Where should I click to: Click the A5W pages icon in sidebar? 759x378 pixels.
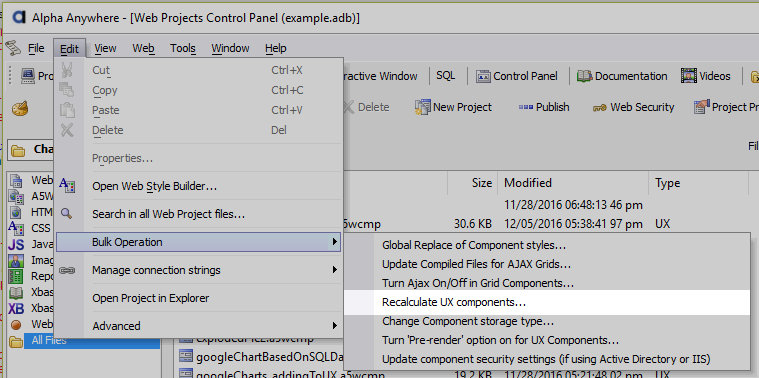[16, 197]
